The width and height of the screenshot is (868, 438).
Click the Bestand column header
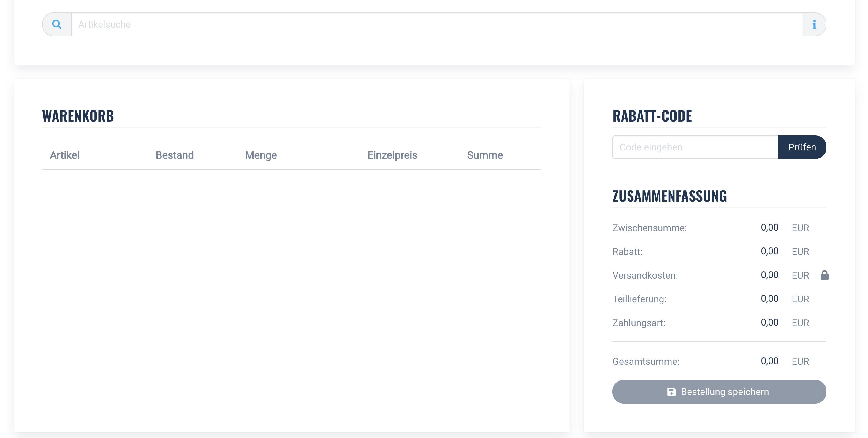point(175,155)
